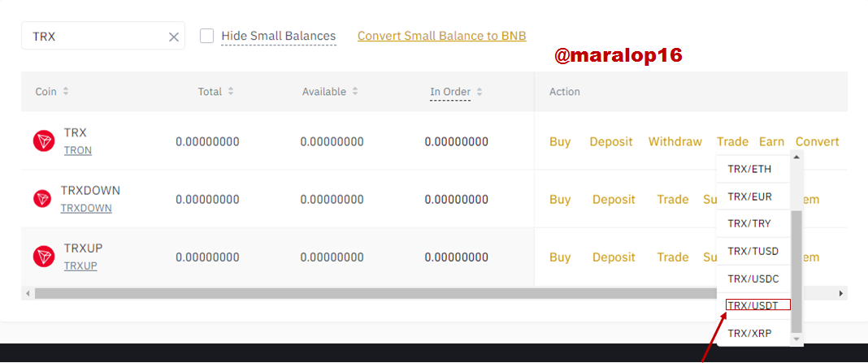Viewport: 868px width, 363px height.
Task: Open the TRXUP underlined link
Action: point(80,266)
